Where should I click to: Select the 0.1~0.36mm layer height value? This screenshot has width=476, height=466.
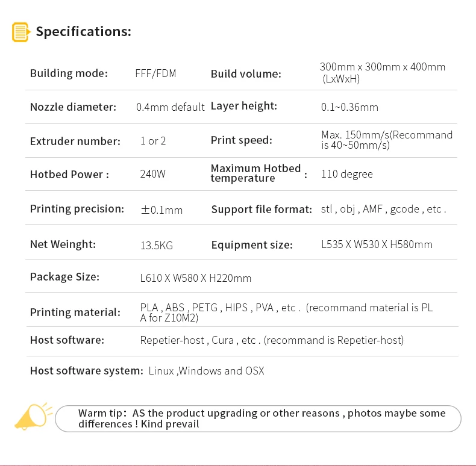[349, 107]
